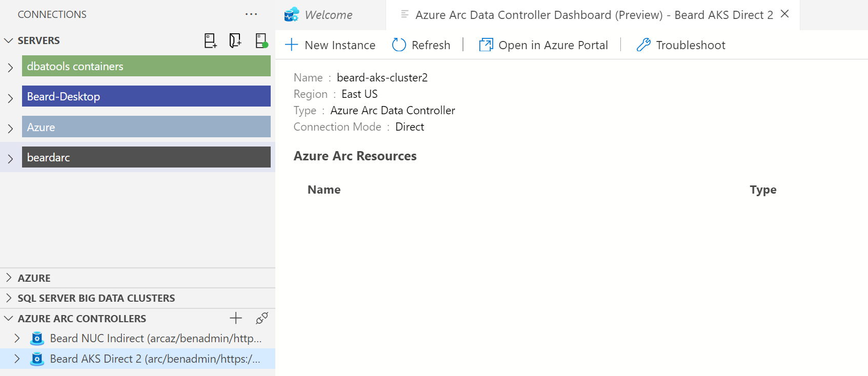The height and width of the screenshot is (376, 868).
Task: Click the Beard NUC Indirect controller icon
Action: (37, 339)
